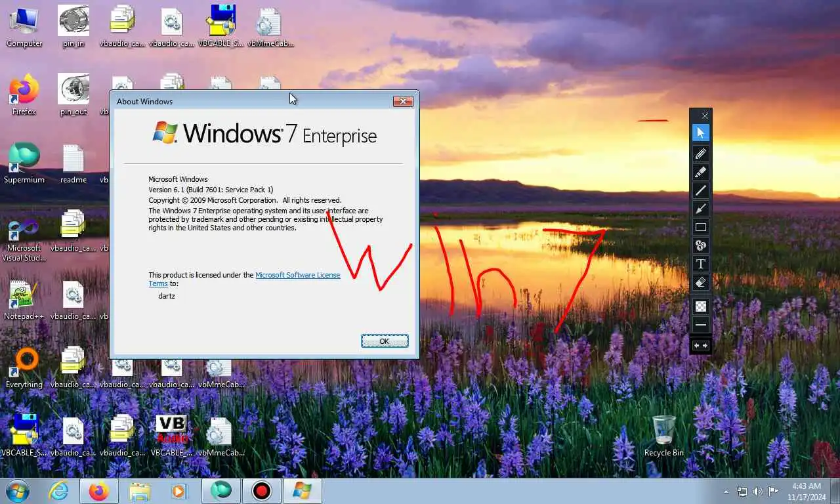
Task: Open the volume speaker tray icon
Action: [x=758, y=492]
